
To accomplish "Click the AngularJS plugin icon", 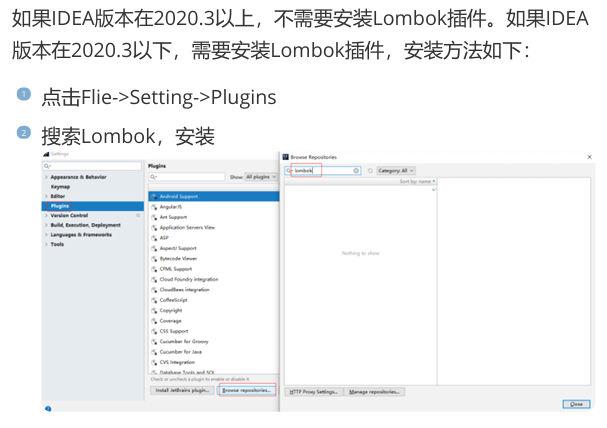I will tap(154, 207).
